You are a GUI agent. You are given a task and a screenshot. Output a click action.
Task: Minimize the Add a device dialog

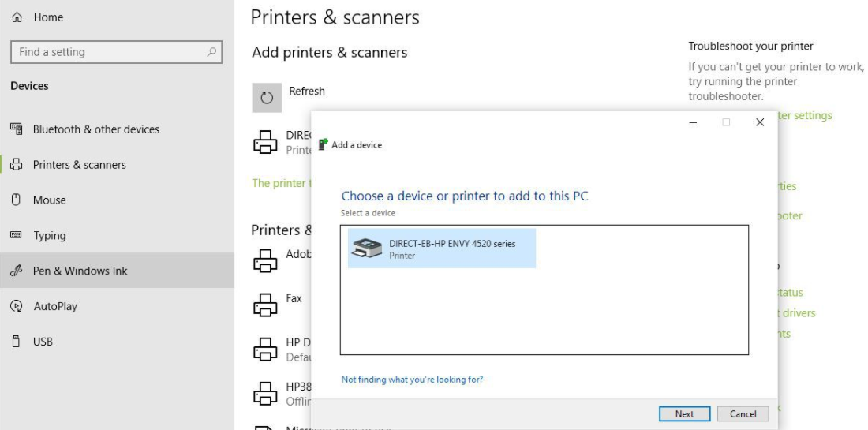click(692, 122)
